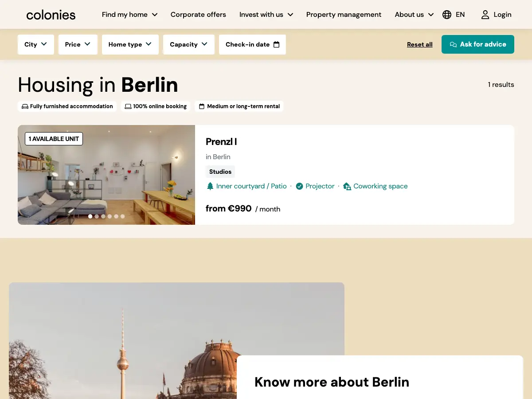Select first carousel dot on Prenzl I photo

(90, 216)
